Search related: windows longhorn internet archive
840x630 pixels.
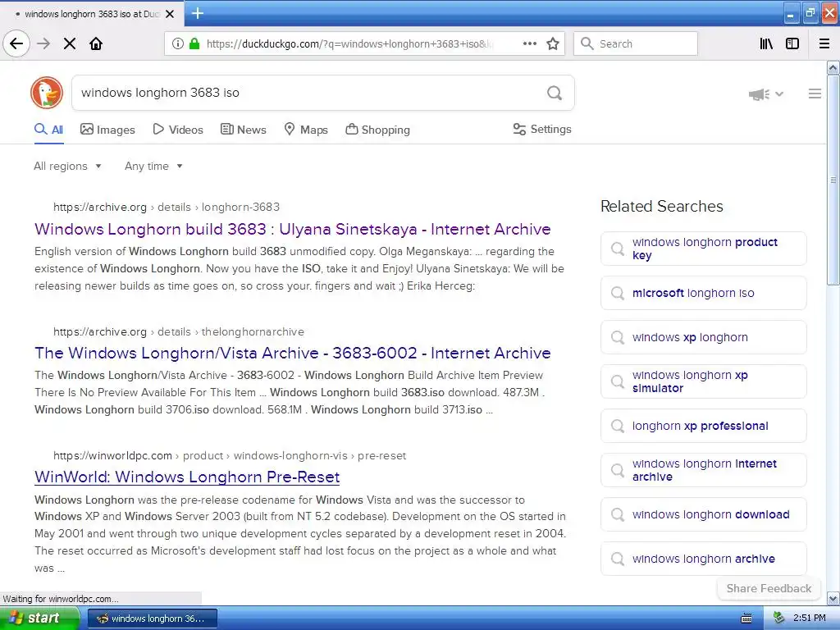click(x=703, y=470)
